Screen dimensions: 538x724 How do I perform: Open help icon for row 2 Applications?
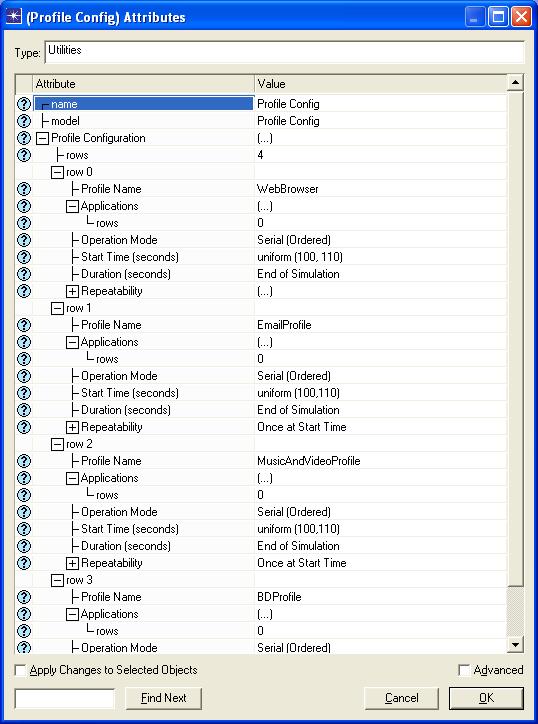tap(24, 478)
